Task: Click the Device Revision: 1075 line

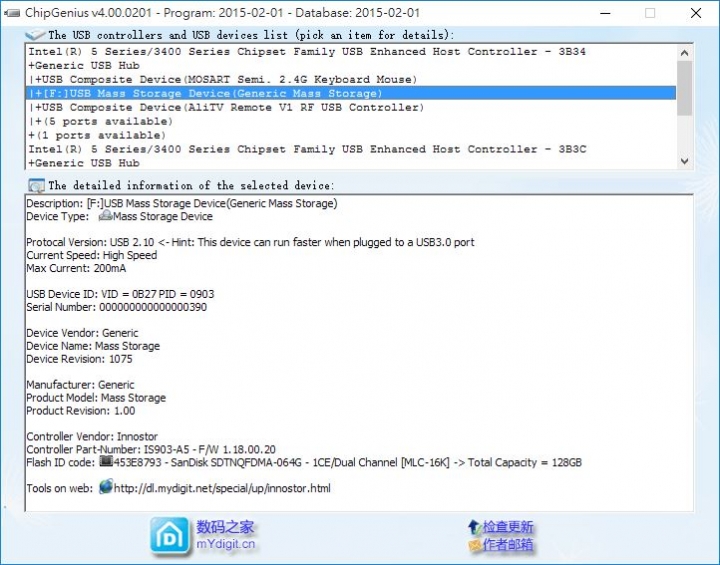Action: point(79,359)
